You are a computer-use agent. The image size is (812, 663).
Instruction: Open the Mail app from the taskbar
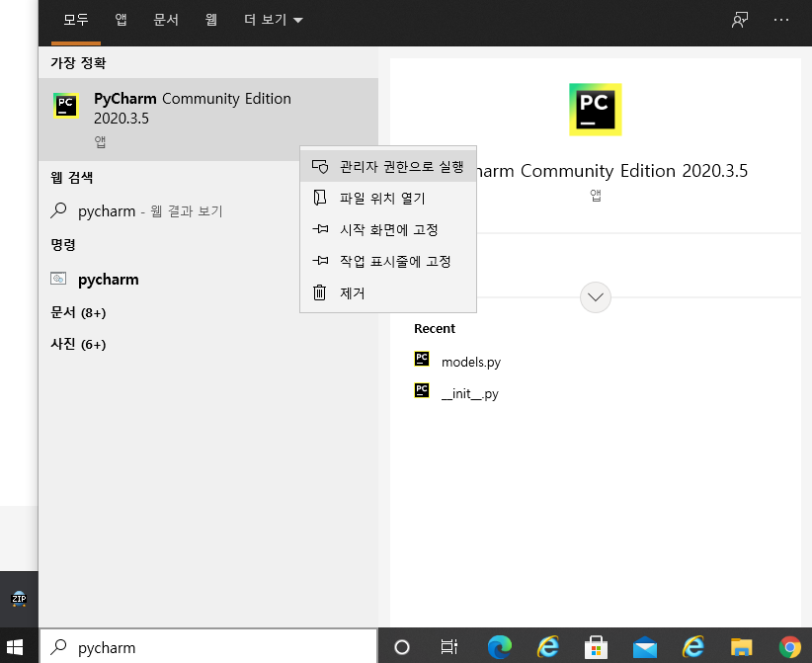644,647
